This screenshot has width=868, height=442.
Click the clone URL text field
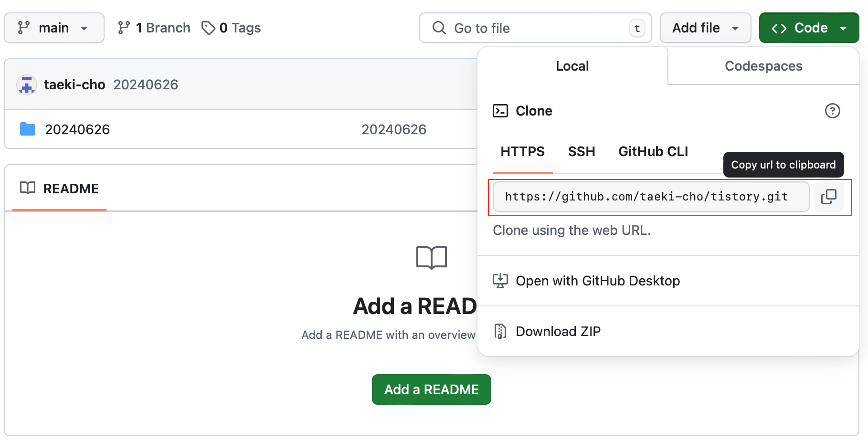point(651,197)
